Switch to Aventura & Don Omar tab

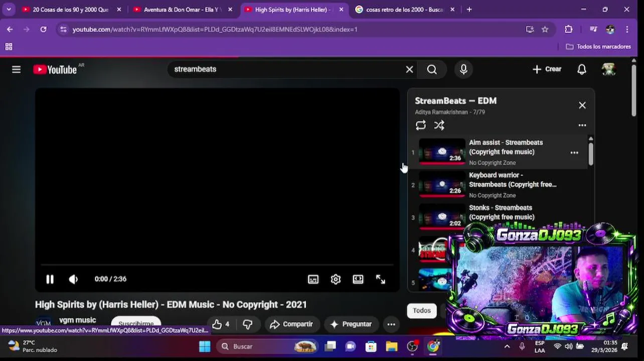click(182, 10)
